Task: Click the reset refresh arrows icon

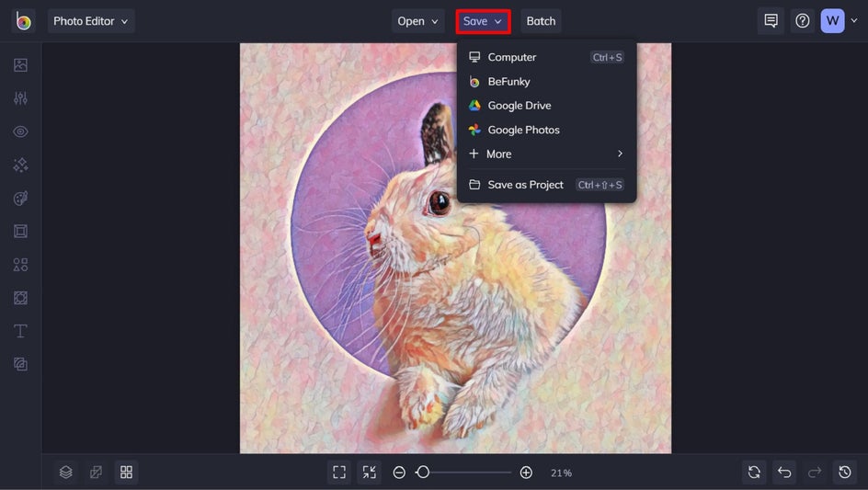Action: (754, 473)
